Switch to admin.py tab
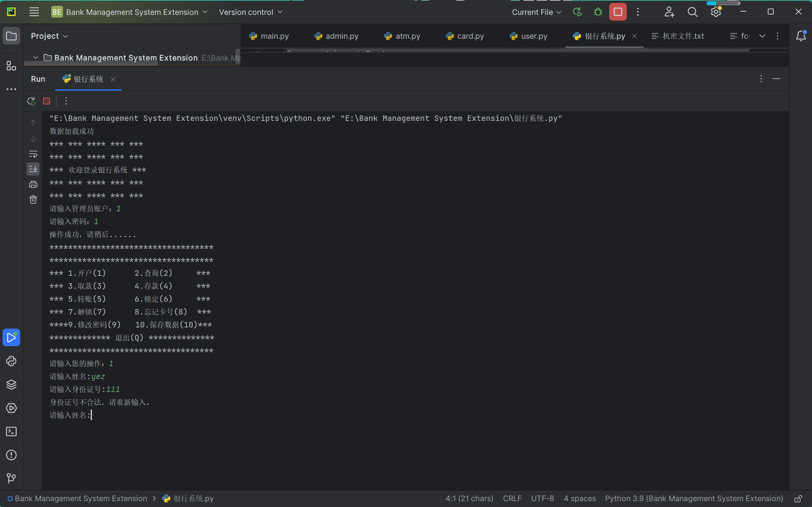The image size is (812, 507). (x=336, y=36)
